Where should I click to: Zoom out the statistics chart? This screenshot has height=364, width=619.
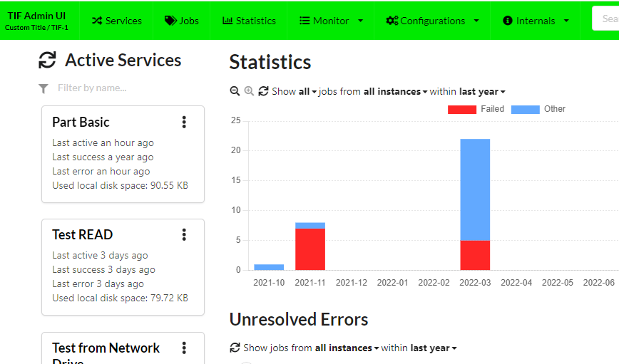235,91
